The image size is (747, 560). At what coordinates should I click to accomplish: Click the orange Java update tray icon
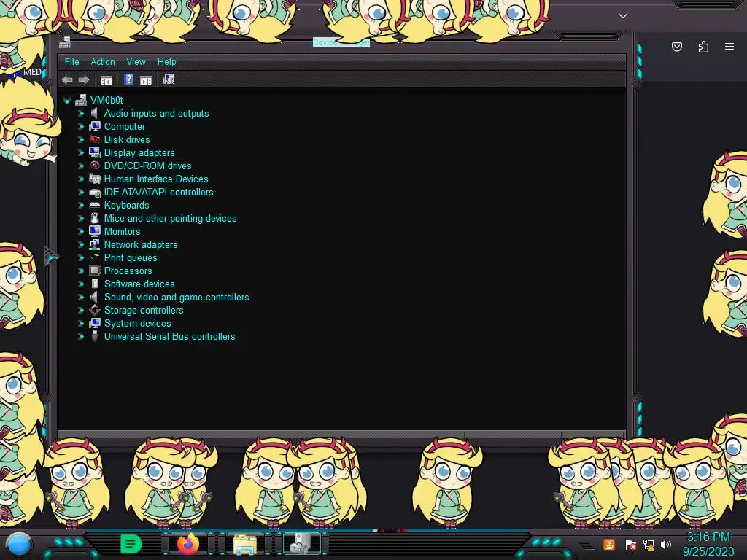pos(609,544)
